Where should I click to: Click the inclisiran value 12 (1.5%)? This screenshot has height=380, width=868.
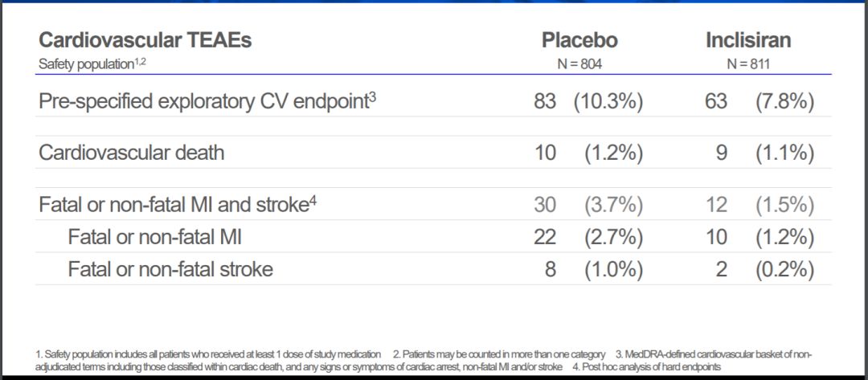(x=759, y=205)
